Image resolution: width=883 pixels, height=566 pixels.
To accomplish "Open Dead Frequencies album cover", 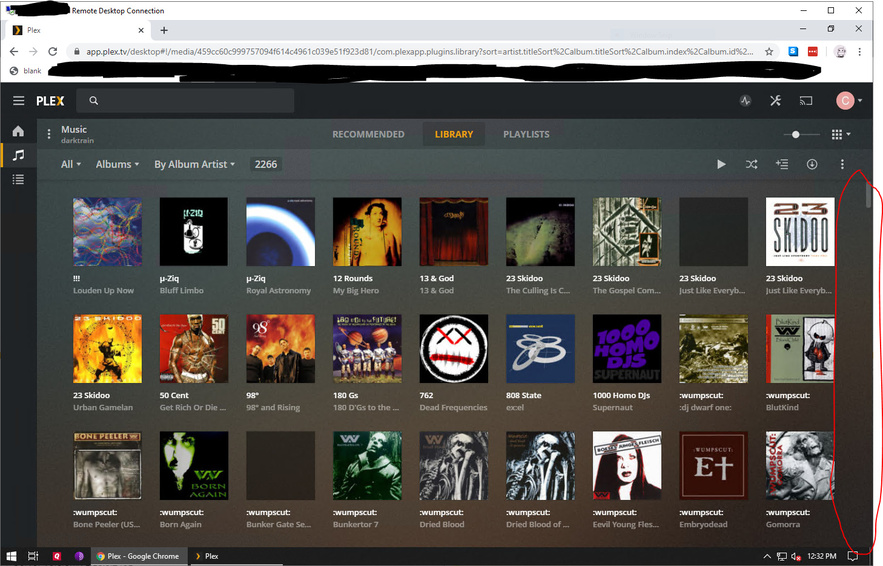I will tap(454, 349).
